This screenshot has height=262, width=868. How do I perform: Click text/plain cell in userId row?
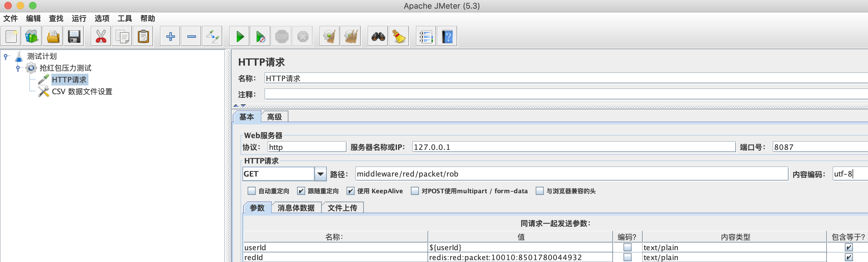pos(734,247)
